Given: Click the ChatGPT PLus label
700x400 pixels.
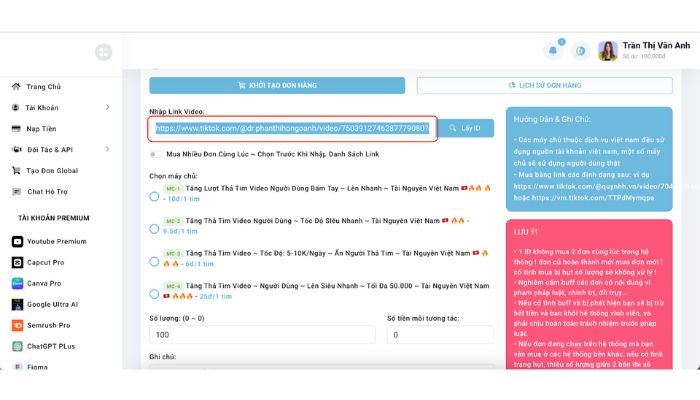Looking at the screenshot, I should 51,346.
